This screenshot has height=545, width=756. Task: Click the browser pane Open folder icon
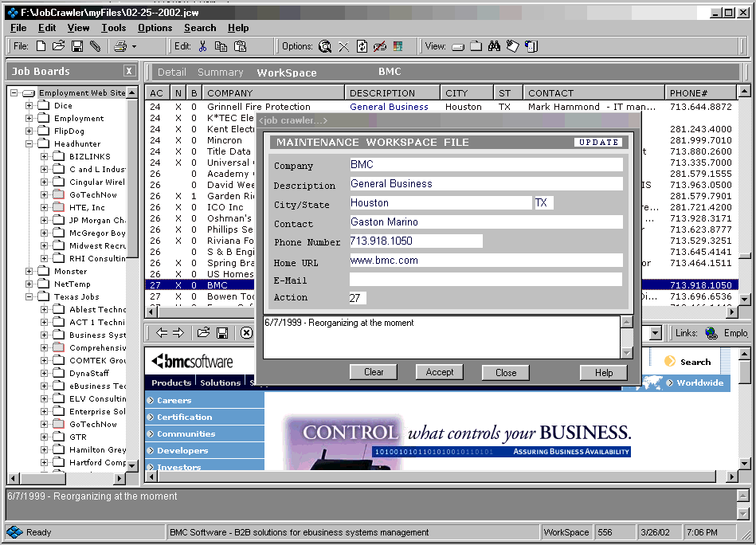203,333
